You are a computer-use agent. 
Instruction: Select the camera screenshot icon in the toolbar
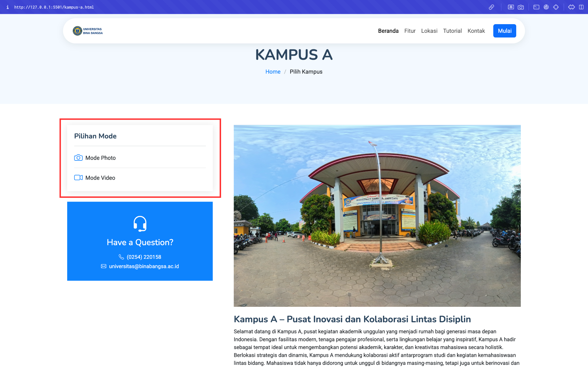pos(521,7)
